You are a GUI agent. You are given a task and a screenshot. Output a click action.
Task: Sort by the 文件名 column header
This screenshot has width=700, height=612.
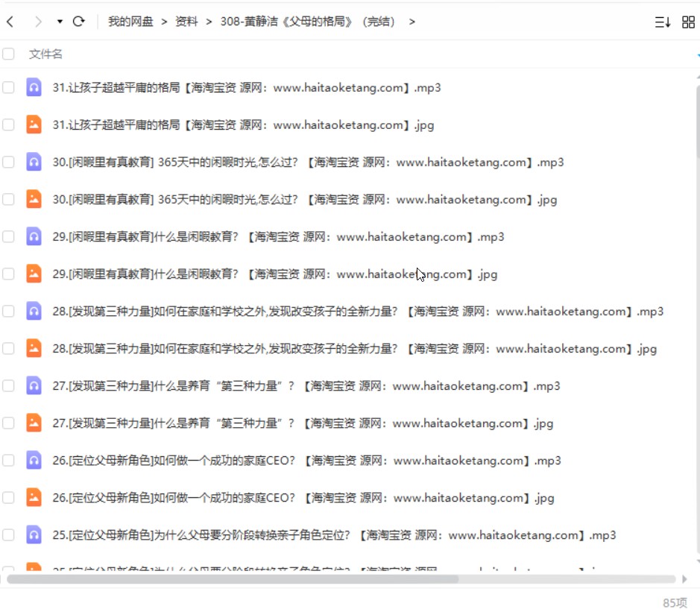pos(45,54)
